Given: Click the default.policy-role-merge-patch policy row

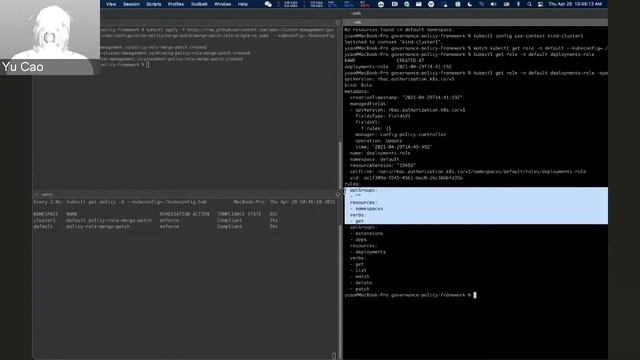Looking at the screenshot, I should 156,220.
